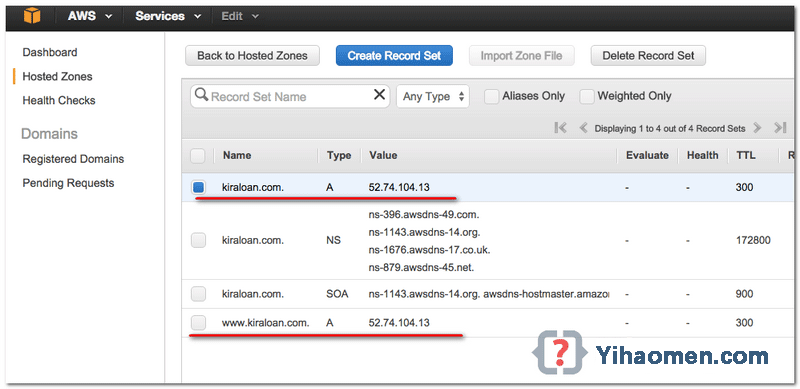This screenshot has width=800, height=389.
Task: Click the Health column header
Action: pos(703,155)
